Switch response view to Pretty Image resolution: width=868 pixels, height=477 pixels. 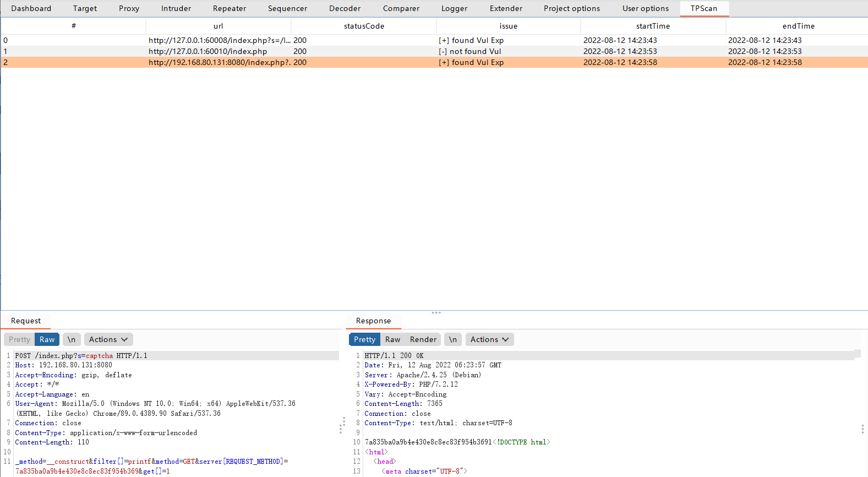point(364,339)
